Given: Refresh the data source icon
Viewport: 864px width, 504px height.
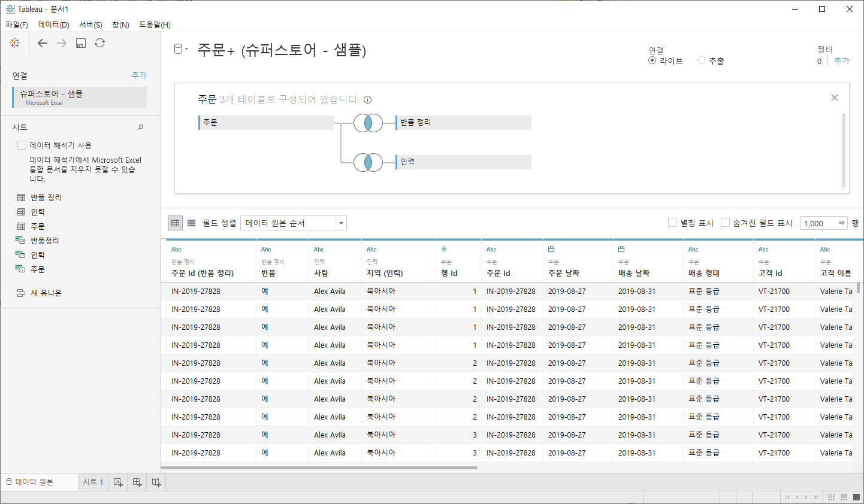Looking at the screenshot, I should 100,43.
